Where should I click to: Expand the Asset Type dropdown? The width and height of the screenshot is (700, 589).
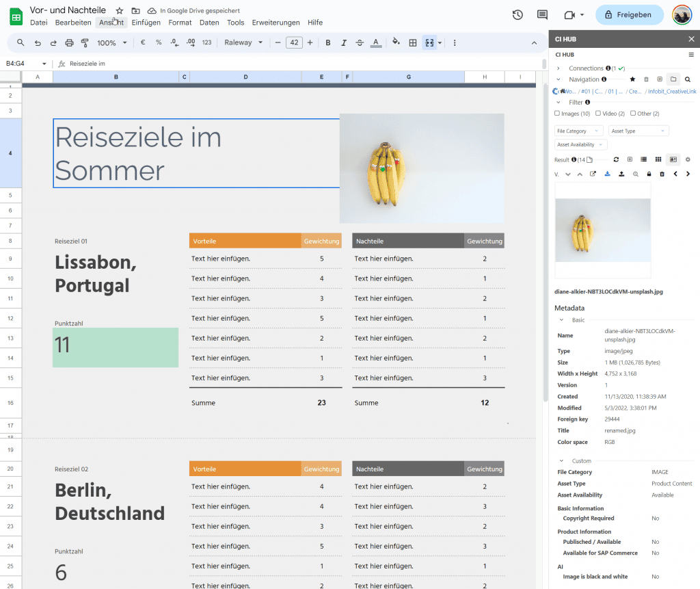tap(638, 130)
